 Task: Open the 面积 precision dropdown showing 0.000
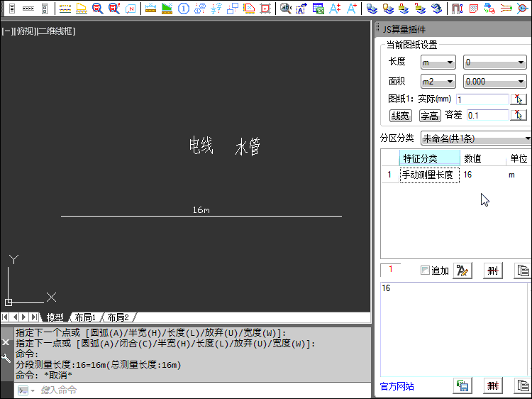pos(494,82)
